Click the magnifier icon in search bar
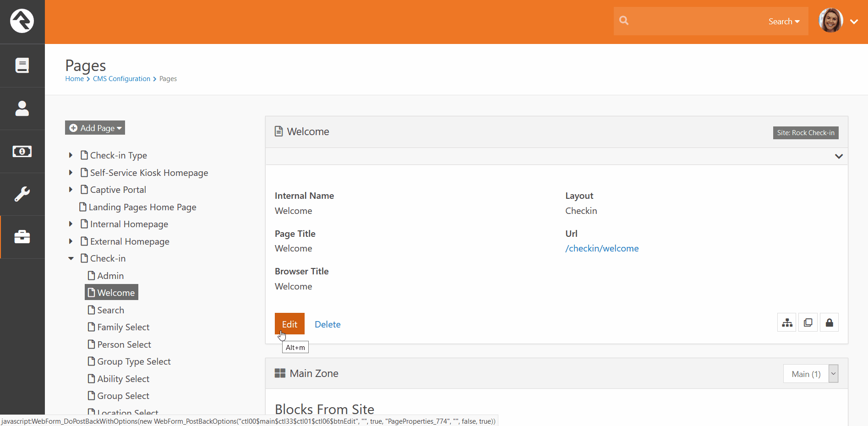Viewport: 868px width, 426px height. click(624, 21)
